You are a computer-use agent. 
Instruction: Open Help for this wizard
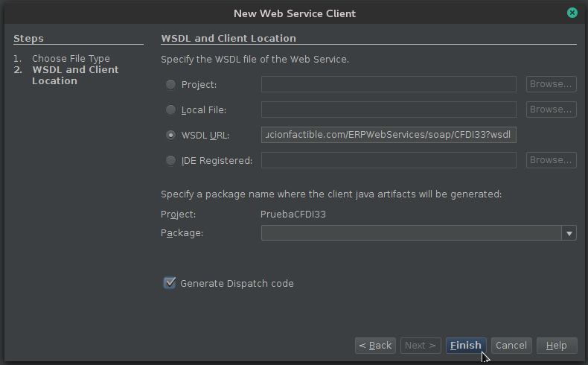coord(557,346)
